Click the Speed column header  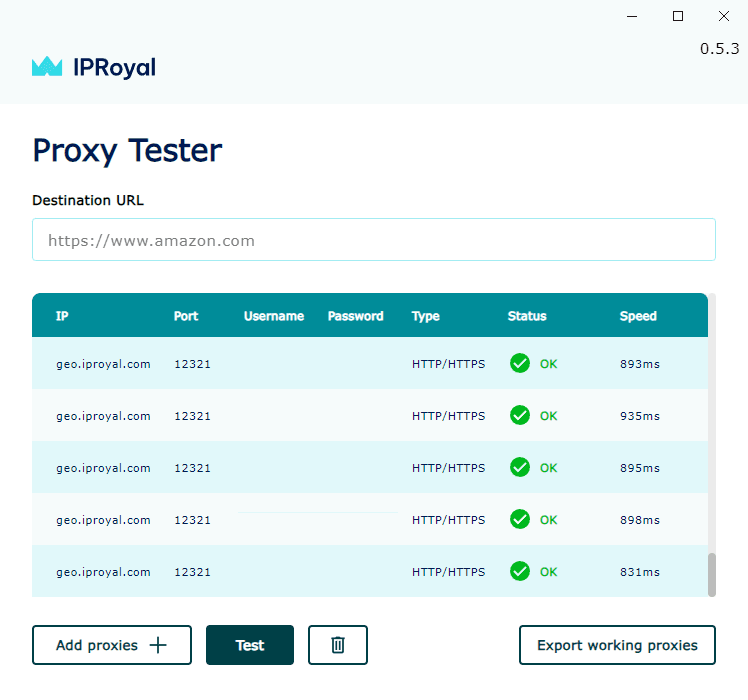(638, 316)
